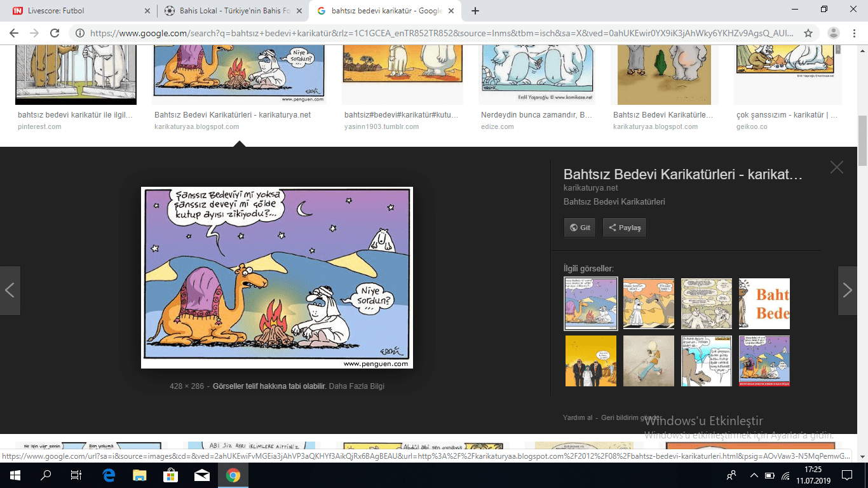Launch Microsoft Edge from taskbar
This screenshot has width=868, height=488.
[109, 475]
